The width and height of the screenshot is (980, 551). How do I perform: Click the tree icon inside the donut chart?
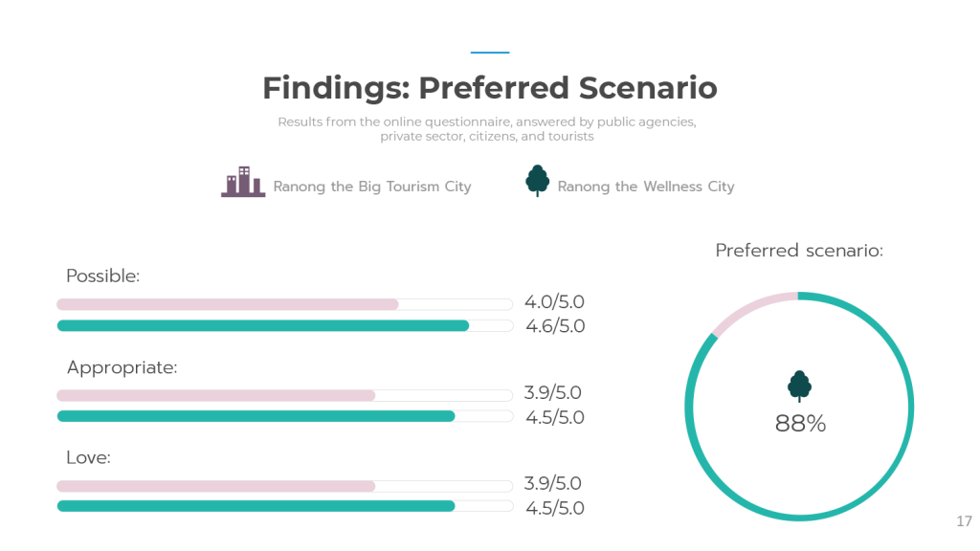799,386
